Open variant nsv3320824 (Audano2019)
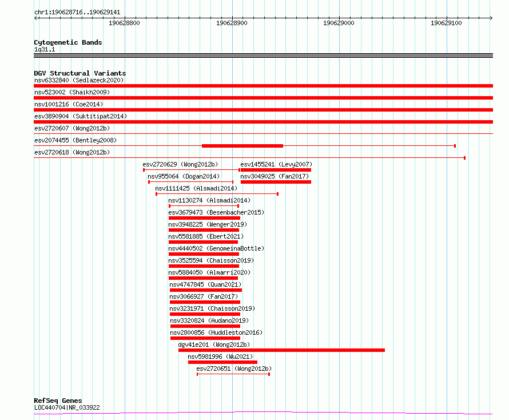509x420 pixels. [209, 320]
